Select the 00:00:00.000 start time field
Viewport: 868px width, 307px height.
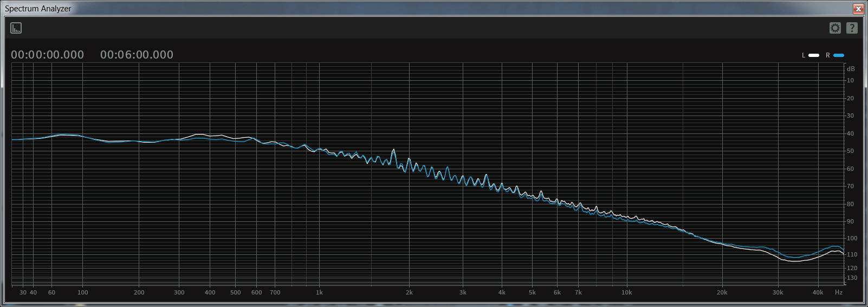[x=48, y=55]
